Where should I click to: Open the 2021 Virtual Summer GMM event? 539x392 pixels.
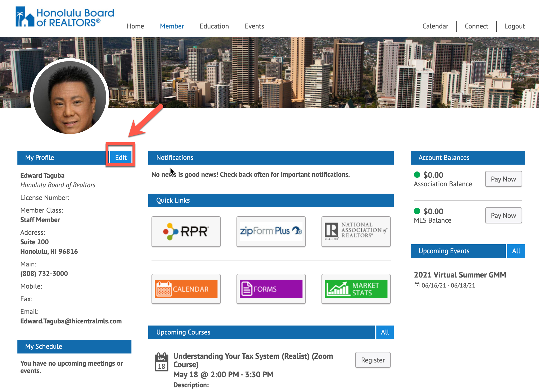point(460,275)
